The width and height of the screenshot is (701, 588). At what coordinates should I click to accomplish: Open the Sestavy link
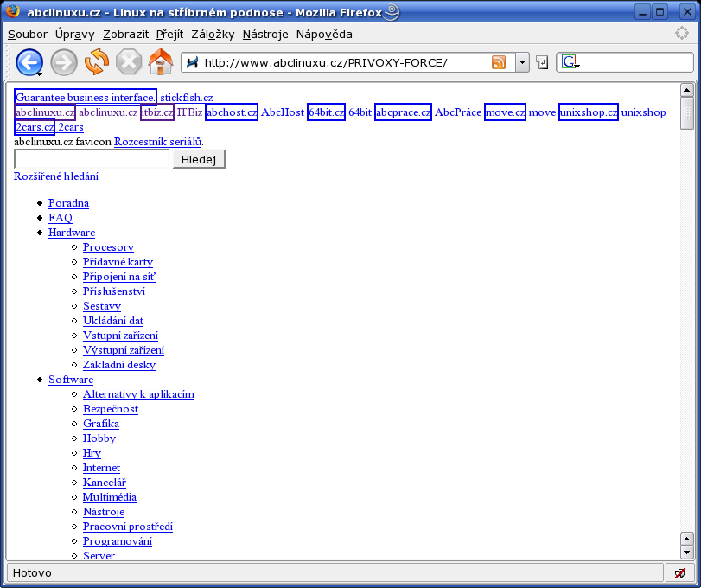coord(102,306)
